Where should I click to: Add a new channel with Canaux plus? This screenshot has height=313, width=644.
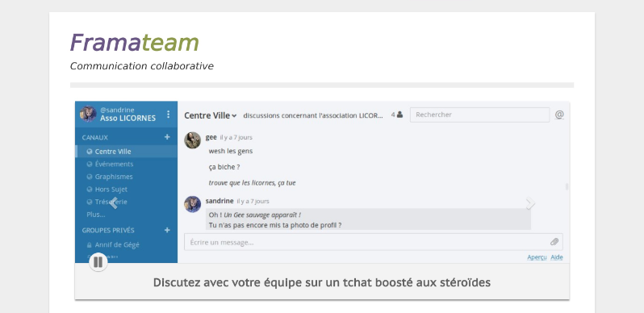point(167,137)
